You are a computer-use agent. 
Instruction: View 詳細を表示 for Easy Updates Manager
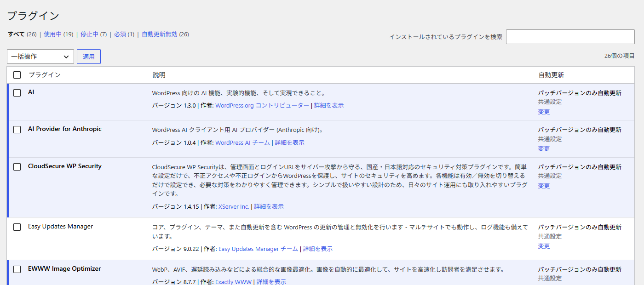[317, 249]
